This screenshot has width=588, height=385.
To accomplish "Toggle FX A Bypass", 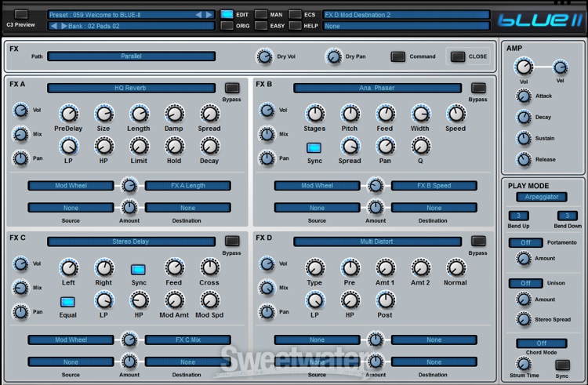I will pos(232,88).
